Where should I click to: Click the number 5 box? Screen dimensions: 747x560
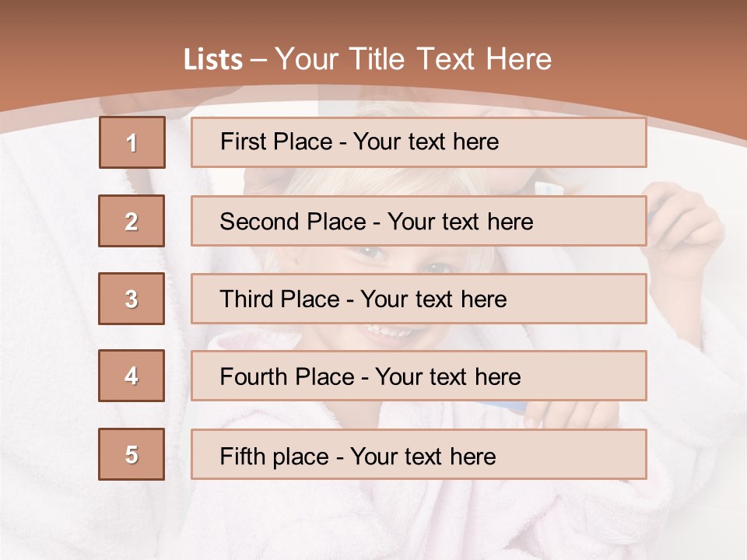[132, 454]
